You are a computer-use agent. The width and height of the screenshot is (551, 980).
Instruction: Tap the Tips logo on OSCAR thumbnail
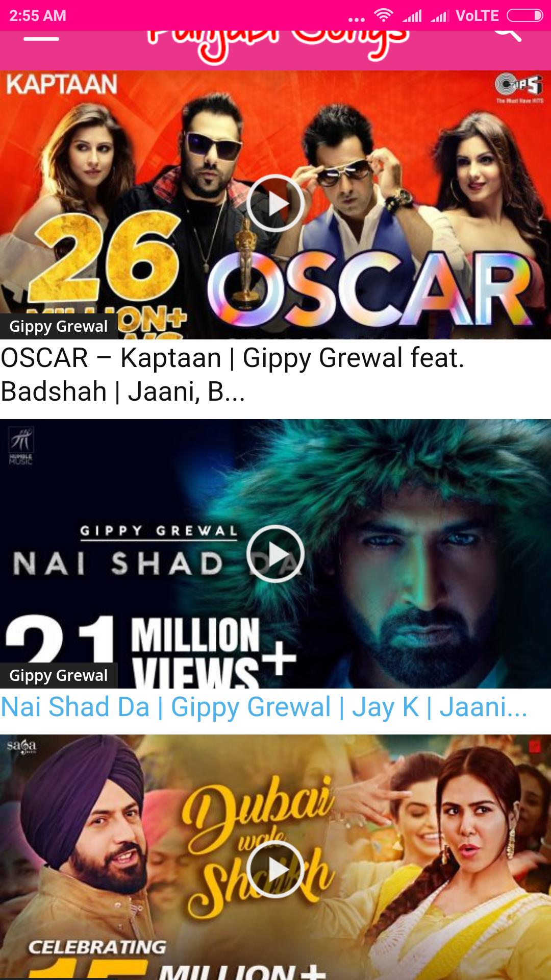519,88
